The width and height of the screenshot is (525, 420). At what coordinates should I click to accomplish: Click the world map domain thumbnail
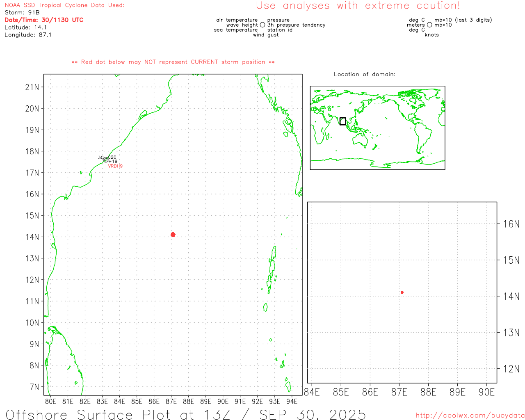click(377, 128)
